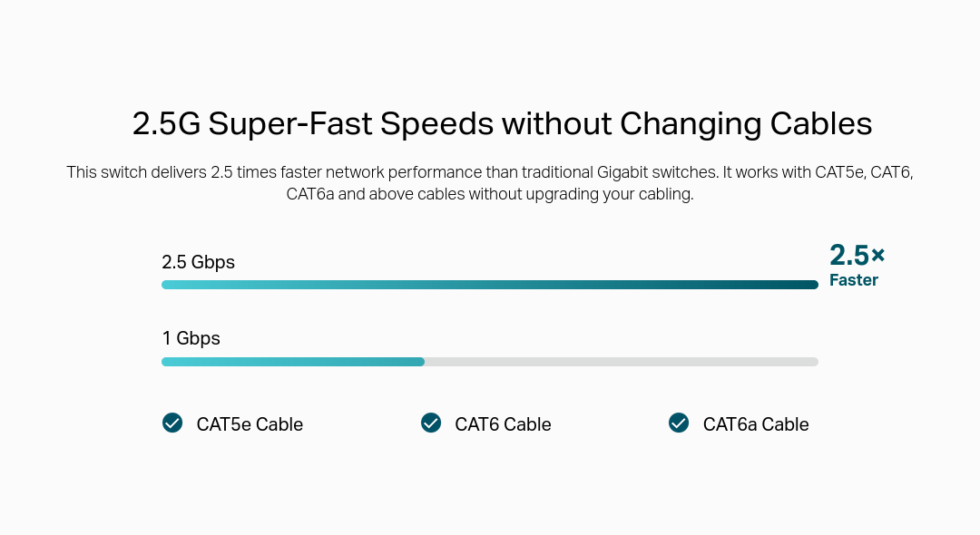Click the 2.5× multiplier symbol
Image resolution: width=980 pixels, height=535 pixels.
point(878,255)
